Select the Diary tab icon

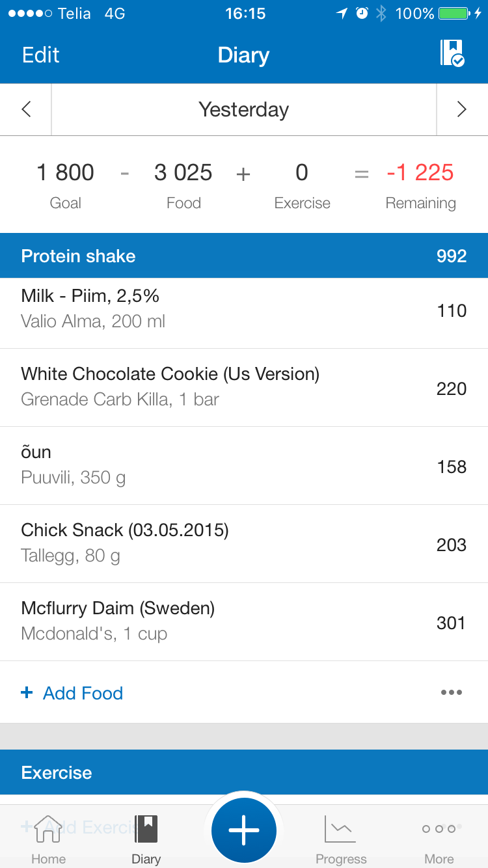click(146, 839)
